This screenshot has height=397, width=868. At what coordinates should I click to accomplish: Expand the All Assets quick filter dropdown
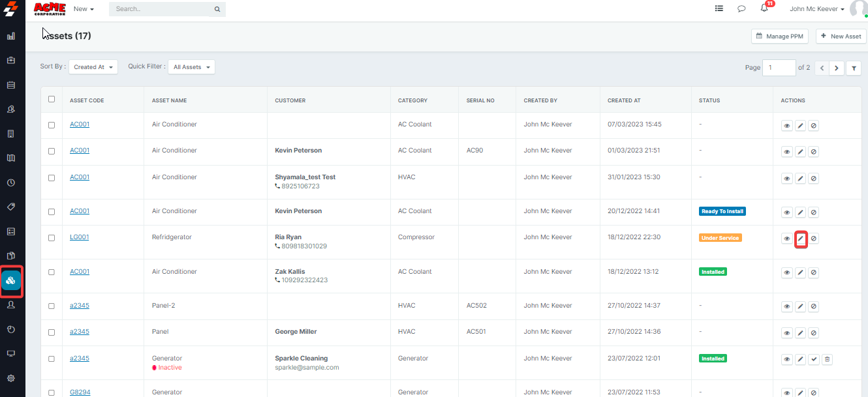click(x=191, y=67)
